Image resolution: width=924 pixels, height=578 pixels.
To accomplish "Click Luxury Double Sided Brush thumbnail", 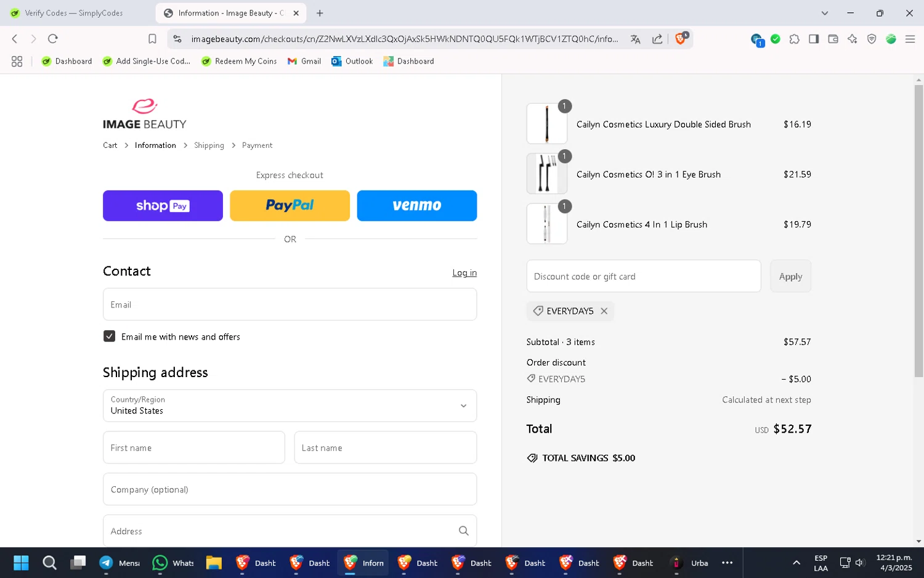I will coord(547,124).
